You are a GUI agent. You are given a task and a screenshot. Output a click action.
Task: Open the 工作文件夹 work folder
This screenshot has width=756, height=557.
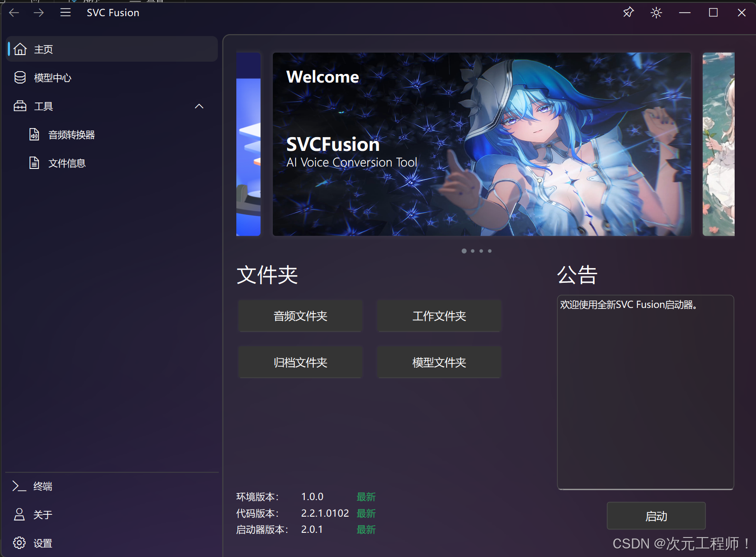pos(439,316)
